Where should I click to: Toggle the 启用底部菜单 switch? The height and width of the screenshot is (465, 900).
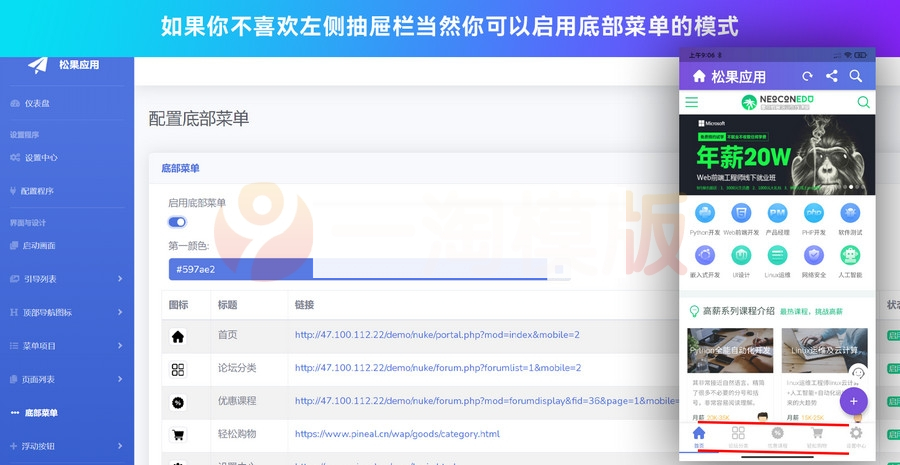pyautogui.click(x=177, y=222)
